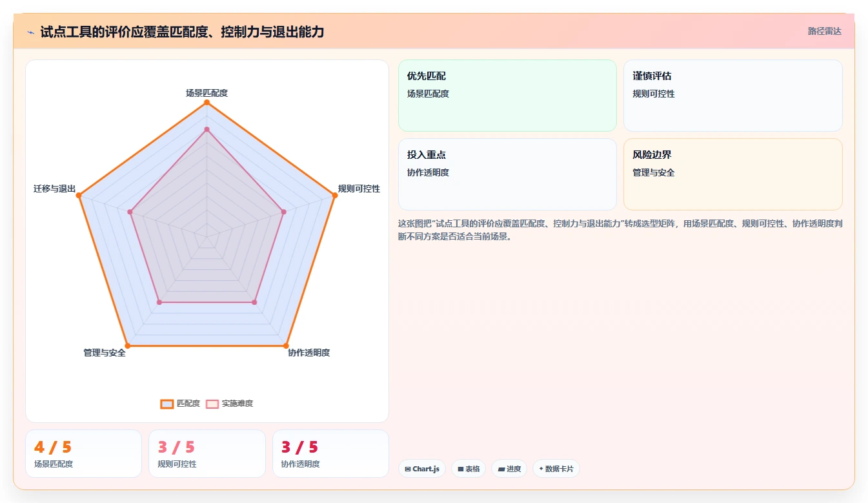Click the orange radar point at 迁移与退出
This screenshot has height=503, width=868.
[79, 196]
